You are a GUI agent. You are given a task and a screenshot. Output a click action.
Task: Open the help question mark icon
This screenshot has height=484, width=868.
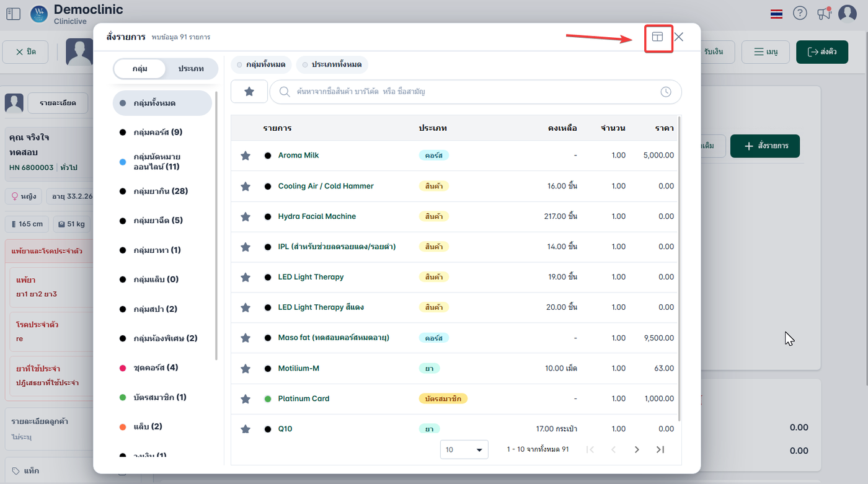tap(800, 13)
